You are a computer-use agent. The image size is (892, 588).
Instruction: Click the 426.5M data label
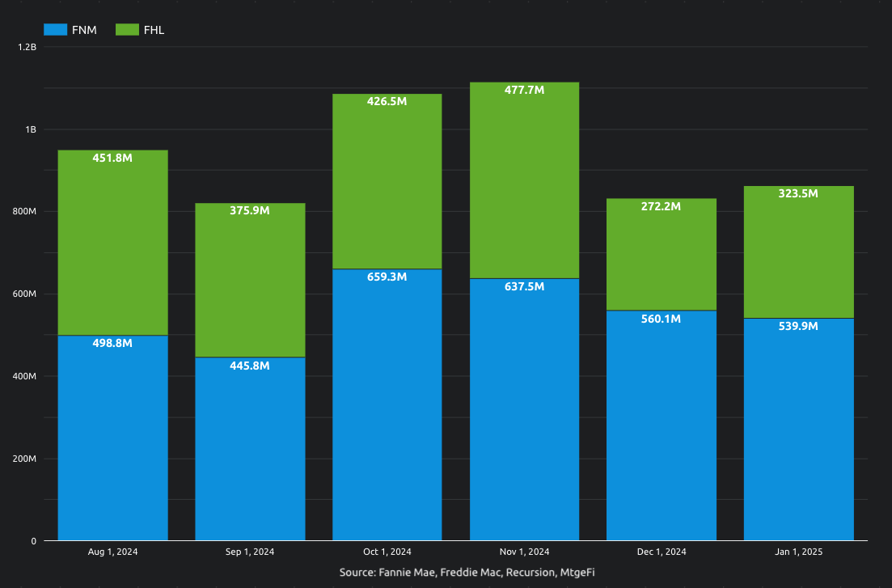pos(387,101)
